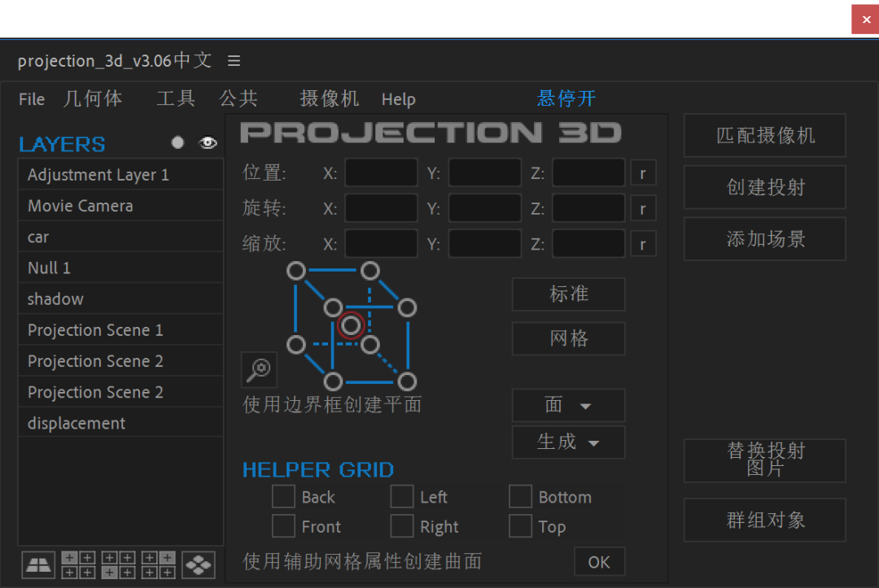
Task: Click the 替换投射图片 button
Action: [764, 460]
